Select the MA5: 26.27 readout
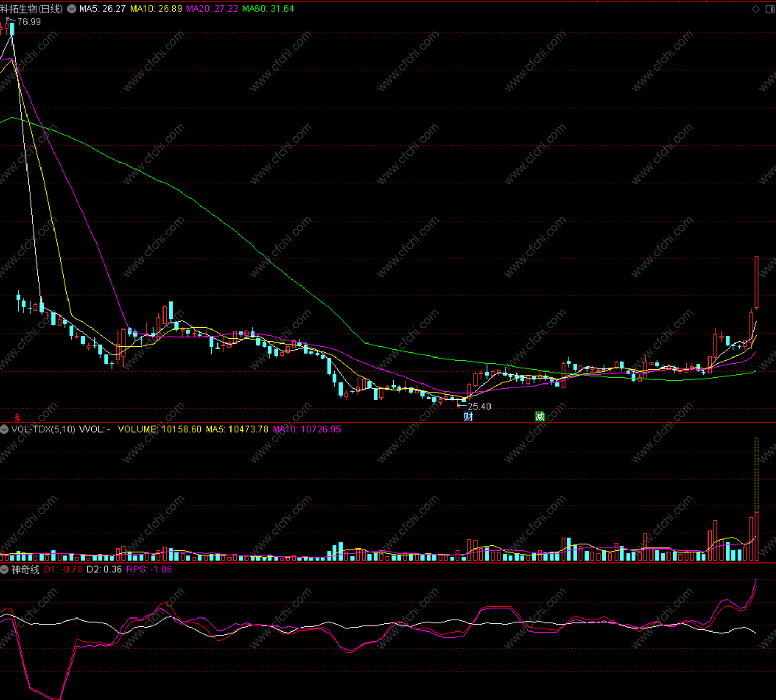 102,9
